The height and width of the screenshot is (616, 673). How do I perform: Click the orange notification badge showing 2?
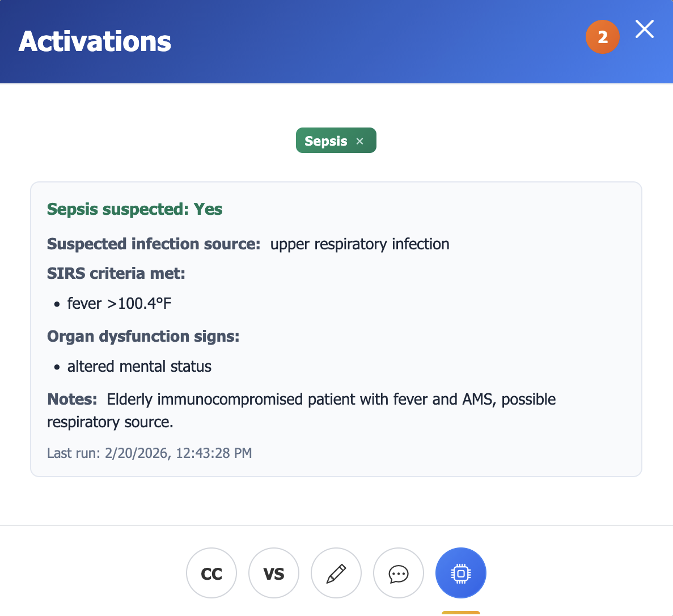click(603, 37)
